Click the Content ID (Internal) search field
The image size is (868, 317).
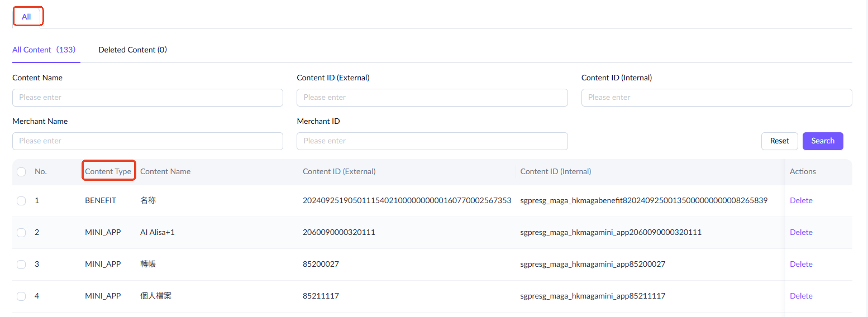click(716, 98)
